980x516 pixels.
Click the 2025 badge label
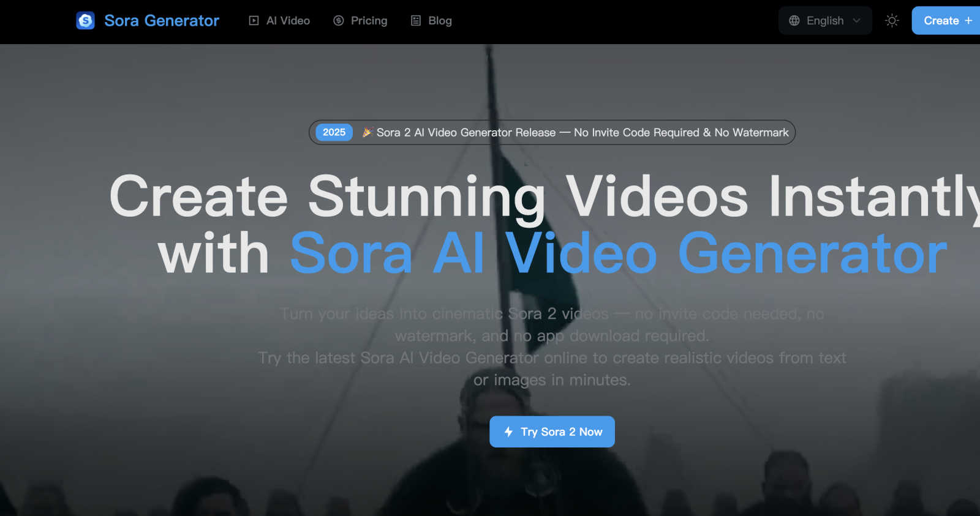pyautogui.click(x=334, y=132)
